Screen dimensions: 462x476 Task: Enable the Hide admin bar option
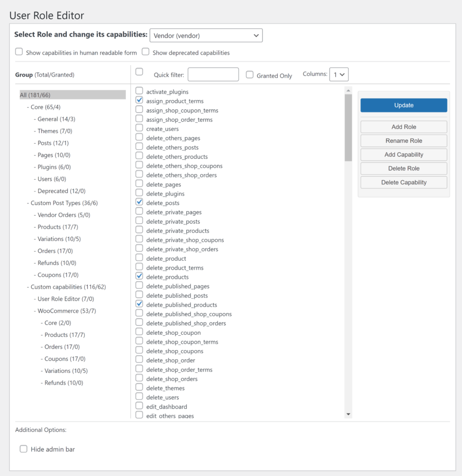click(x=24, y=449)
